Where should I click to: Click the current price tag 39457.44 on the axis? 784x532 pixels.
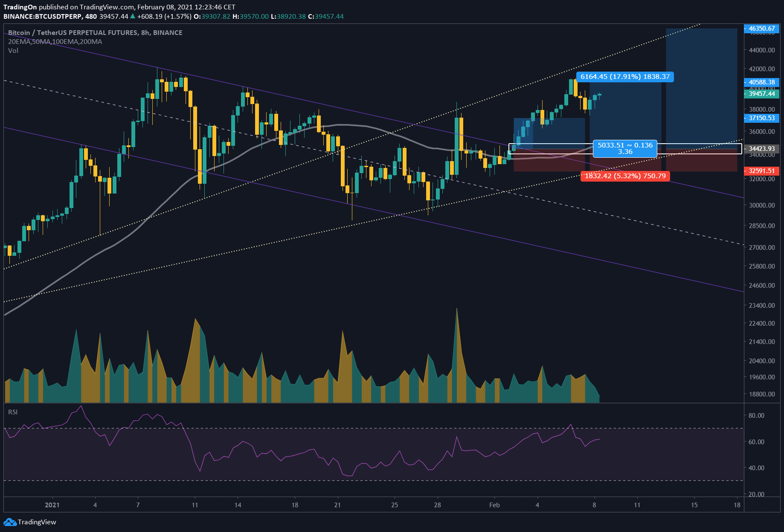(x=762, y=94)
